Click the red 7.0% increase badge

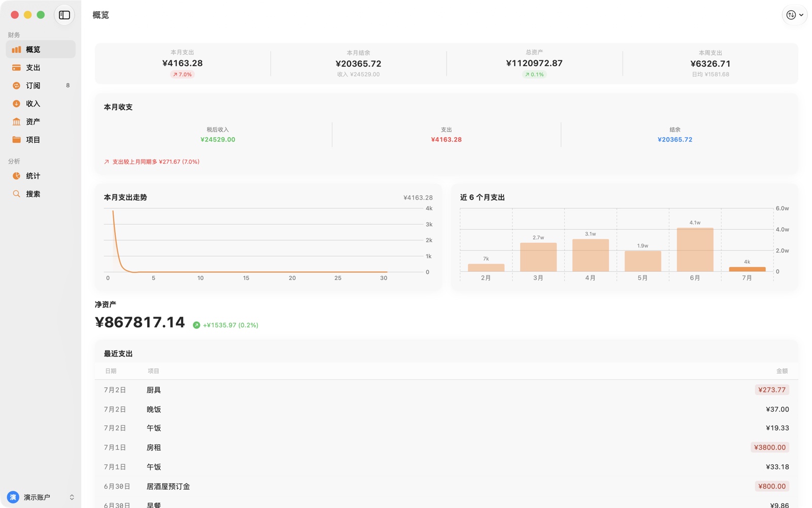182,74
